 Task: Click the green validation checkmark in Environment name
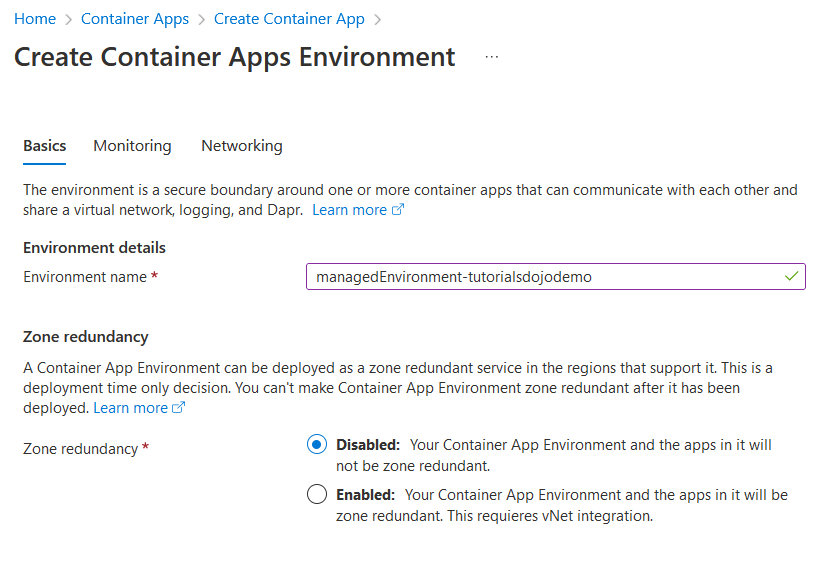click(792, 276)
